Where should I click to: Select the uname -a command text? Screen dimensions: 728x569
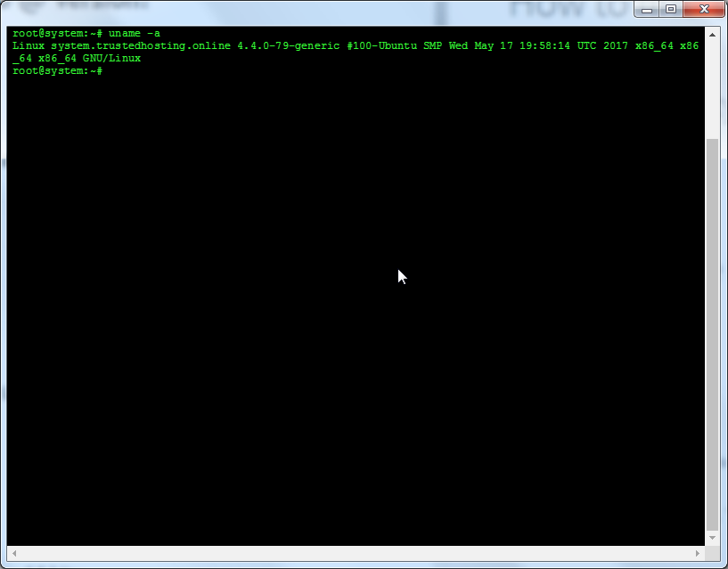tap(134, 33)
